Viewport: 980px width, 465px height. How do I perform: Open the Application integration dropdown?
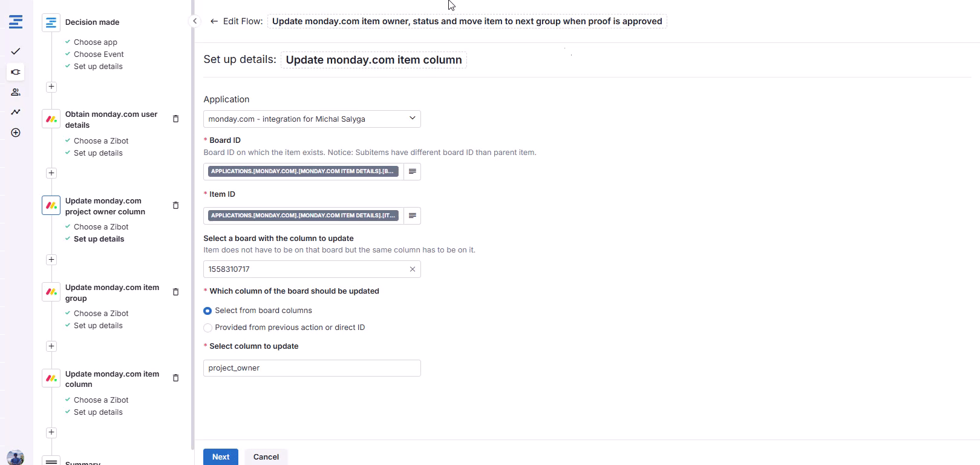point(312,119)
